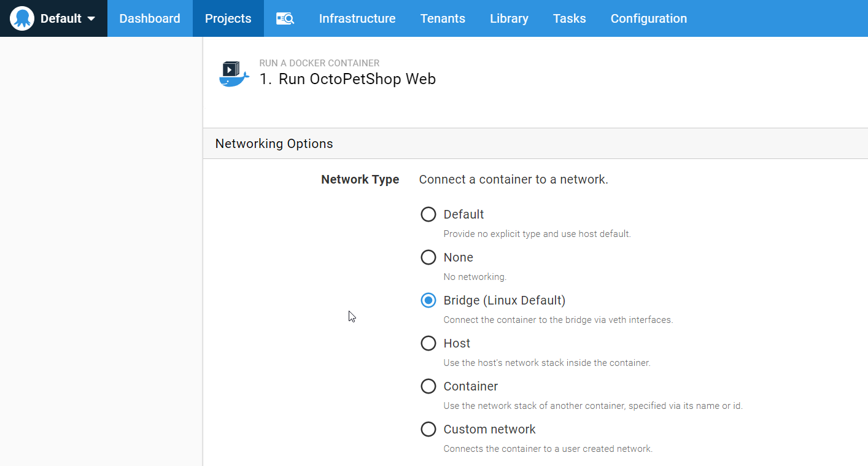Choose None for no networking
Screen dimensions: 868x466
428,257
